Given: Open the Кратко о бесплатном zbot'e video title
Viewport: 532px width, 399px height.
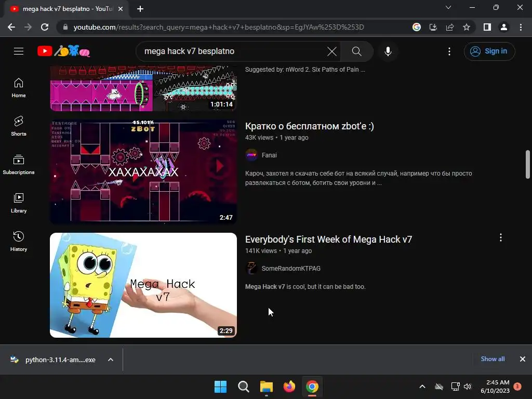Looking at the screenshot, I should 310,126.
